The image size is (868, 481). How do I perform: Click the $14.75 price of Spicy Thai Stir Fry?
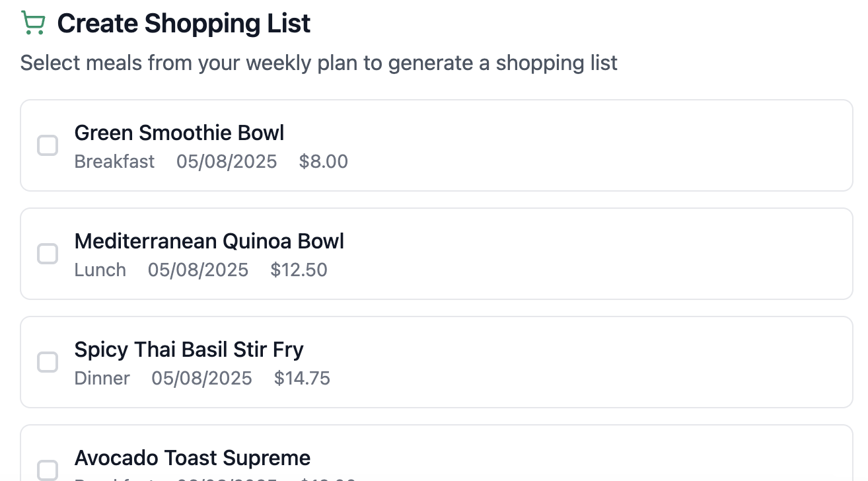coord(303,379)
